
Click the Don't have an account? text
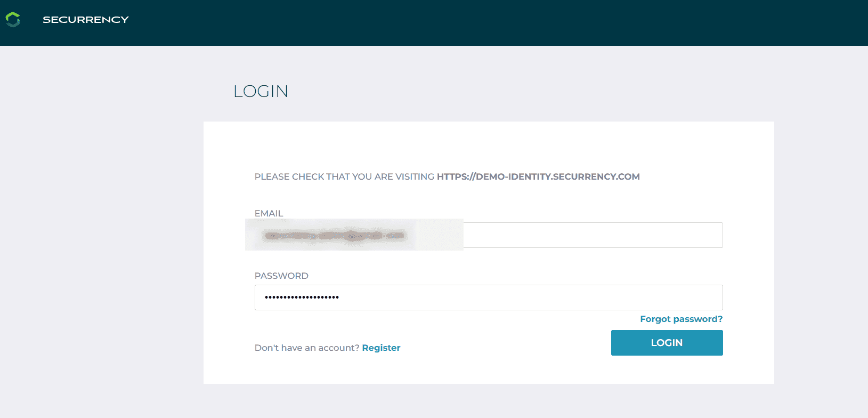pyautogui.click(x=307, y=348)
